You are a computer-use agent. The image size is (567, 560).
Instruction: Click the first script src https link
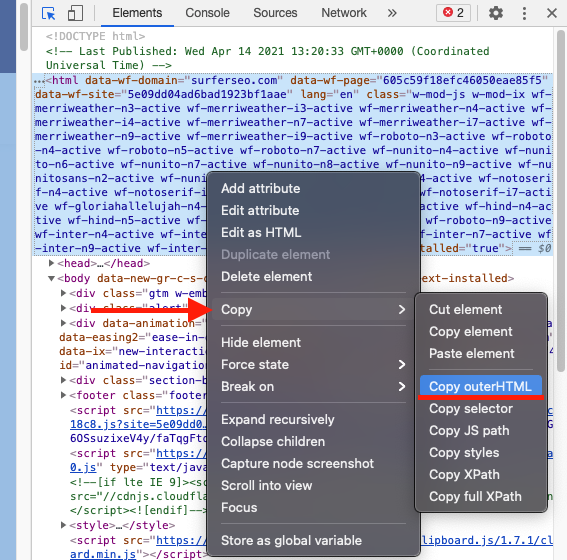click(181, 410)
